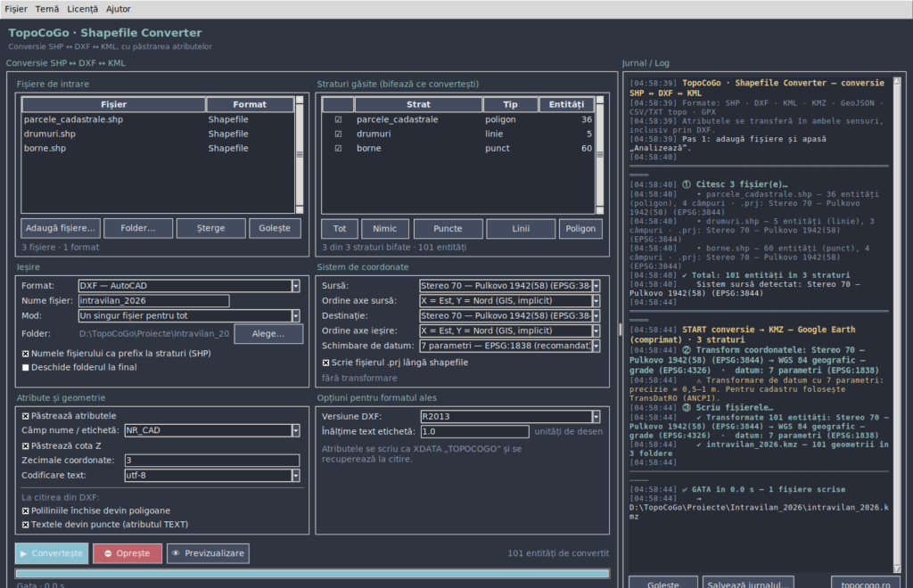Select point layers with Puncte button
The width and height of the screenshot is (913, 588).
coord(448,229)
